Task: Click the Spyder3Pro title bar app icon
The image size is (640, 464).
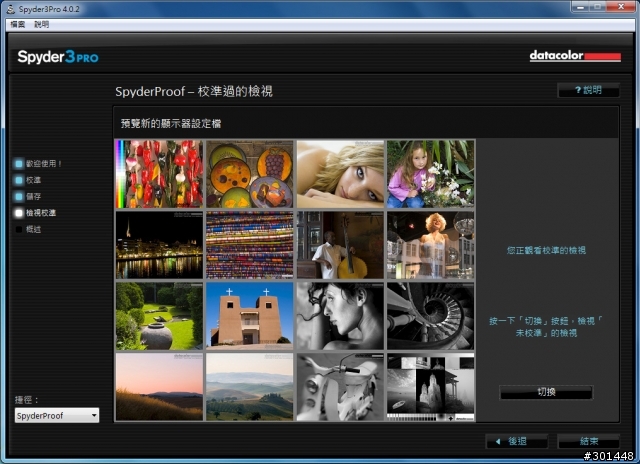Action: tap(11, 9)
